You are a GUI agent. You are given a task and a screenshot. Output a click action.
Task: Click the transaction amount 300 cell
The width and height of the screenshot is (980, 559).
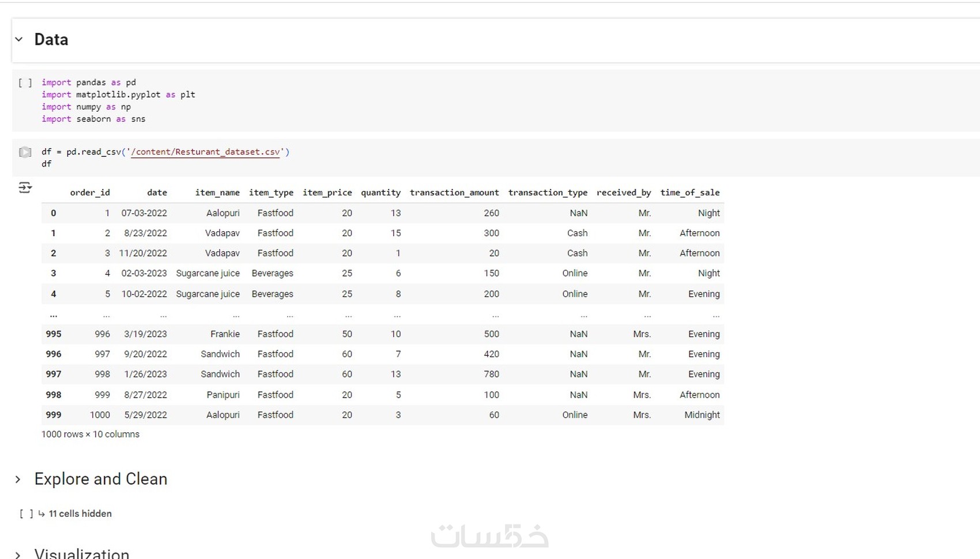[492, 233]
